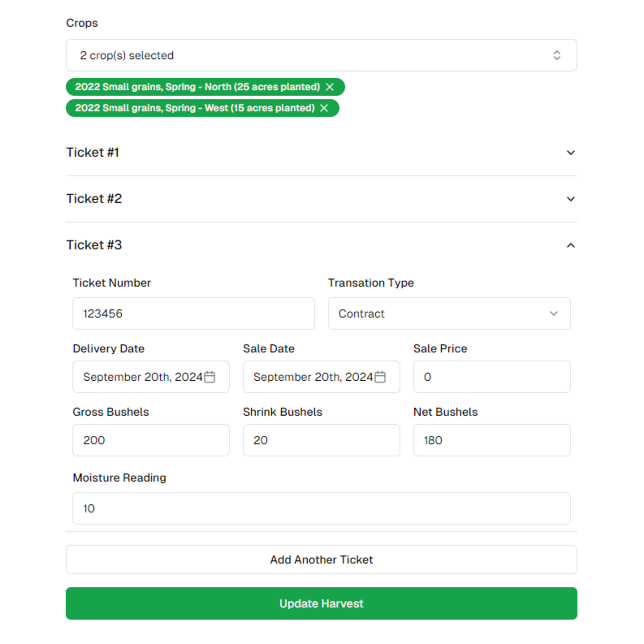Open the Transaction Type dropdown
Screen dimensions: 644x644
(x=449, y=313)
